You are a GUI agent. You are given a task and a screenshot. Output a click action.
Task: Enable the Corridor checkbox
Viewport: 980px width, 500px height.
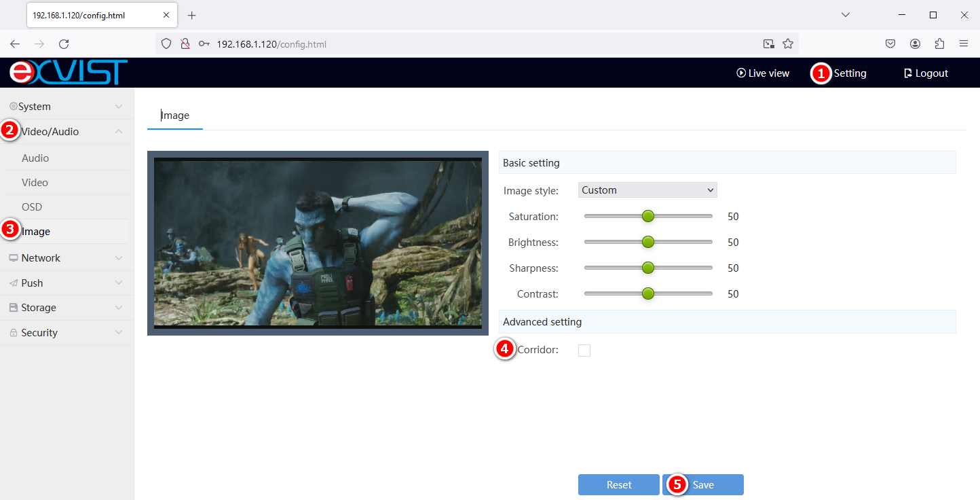pos(584,351)
